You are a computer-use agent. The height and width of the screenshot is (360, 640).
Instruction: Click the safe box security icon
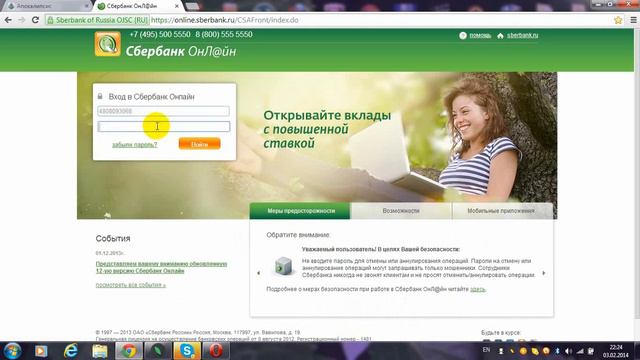[283, 266]
